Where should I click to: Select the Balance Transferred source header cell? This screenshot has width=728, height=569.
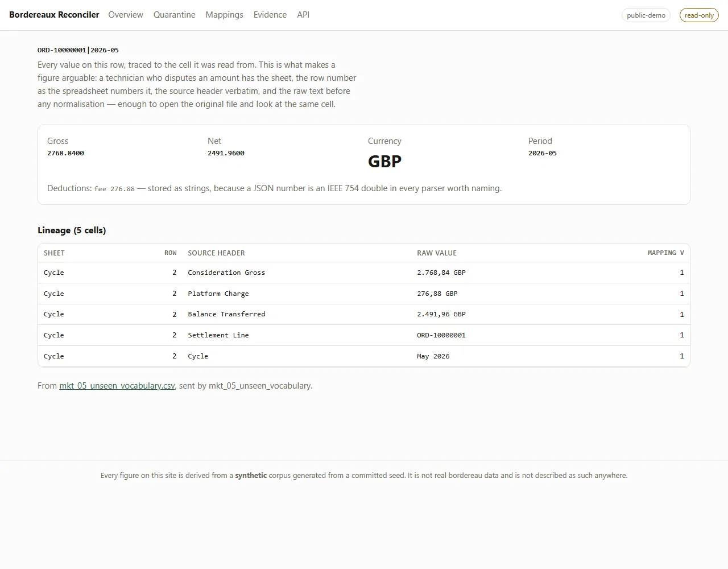pos(226,314)
